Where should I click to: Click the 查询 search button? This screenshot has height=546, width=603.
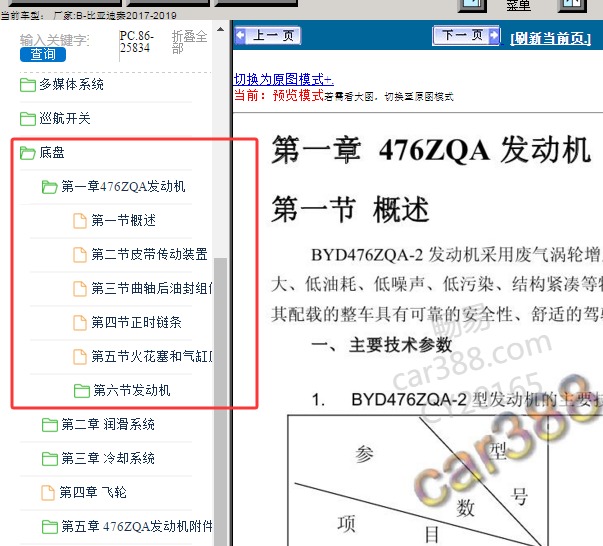click(43, 54)
